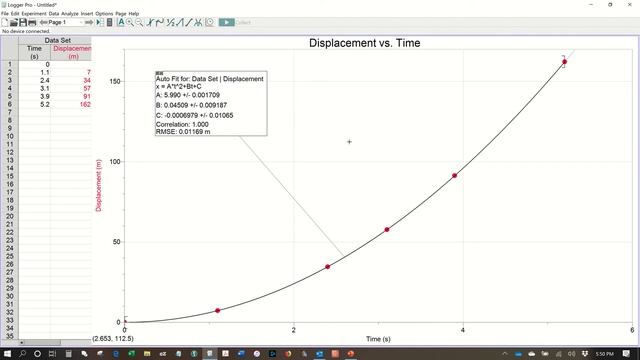Open the Edit menu
This screenshot has height=360, width=640.
15,13
